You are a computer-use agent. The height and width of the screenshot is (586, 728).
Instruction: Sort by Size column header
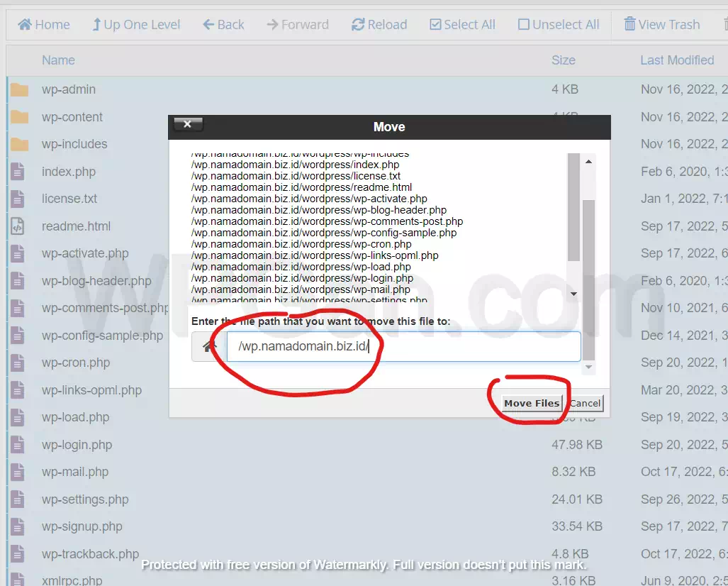pos(563,60)
